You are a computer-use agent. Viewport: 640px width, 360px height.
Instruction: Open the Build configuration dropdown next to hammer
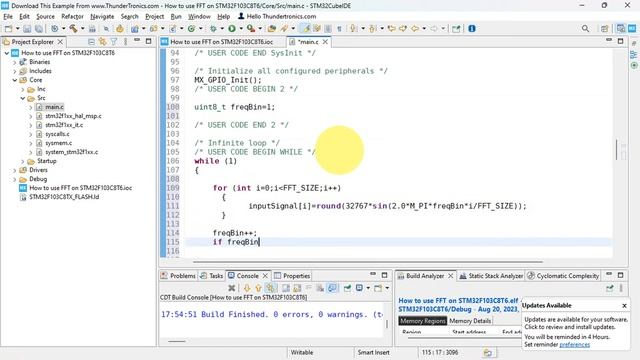click(82, 29)
